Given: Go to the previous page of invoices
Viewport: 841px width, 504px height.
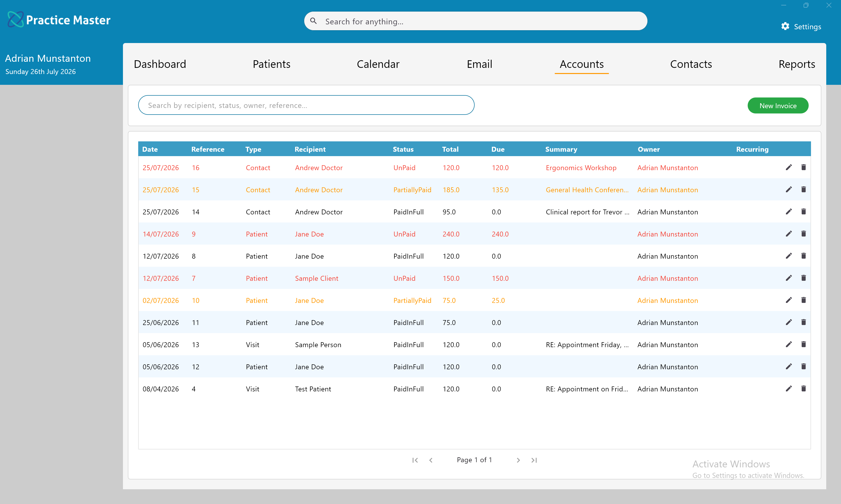Looking at the screenshot, I should pyautogui.click(x=431, y=460).
